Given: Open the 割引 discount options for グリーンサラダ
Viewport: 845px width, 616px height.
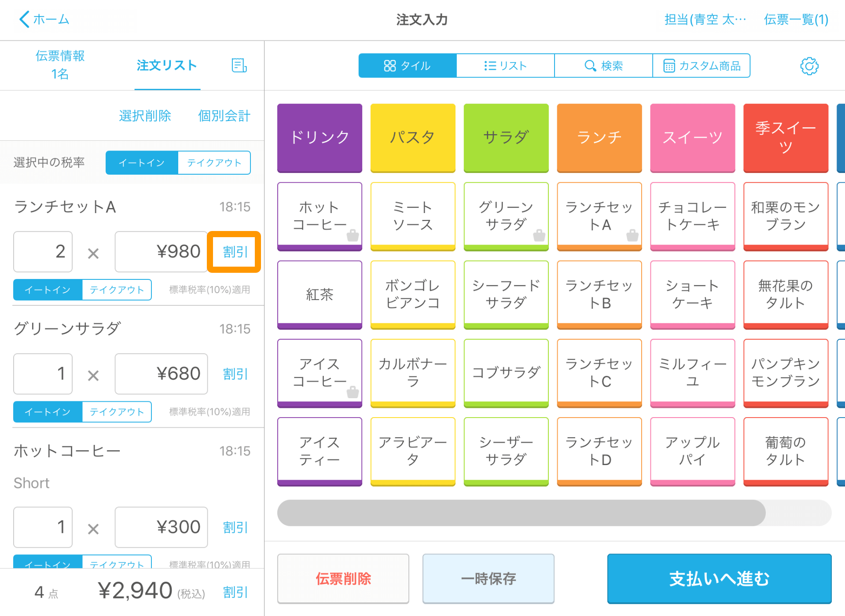Looking at the screenshot, I should tap(235, 374).
